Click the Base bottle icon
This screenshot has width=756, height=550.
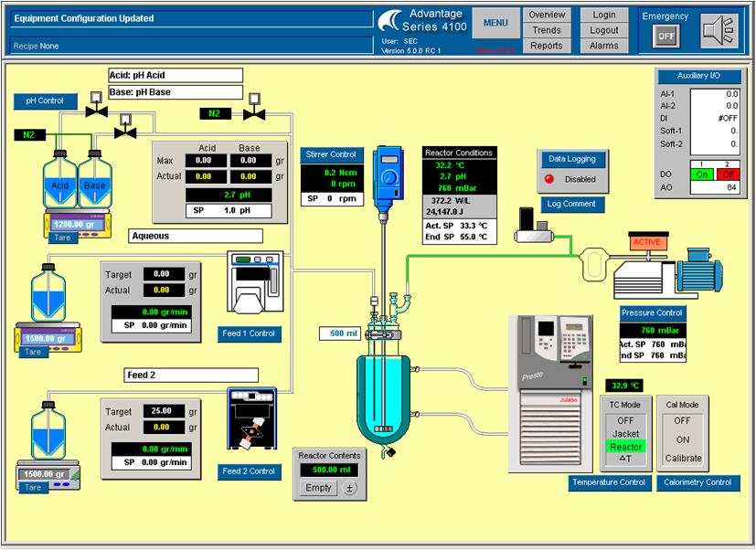click(94, 179)
